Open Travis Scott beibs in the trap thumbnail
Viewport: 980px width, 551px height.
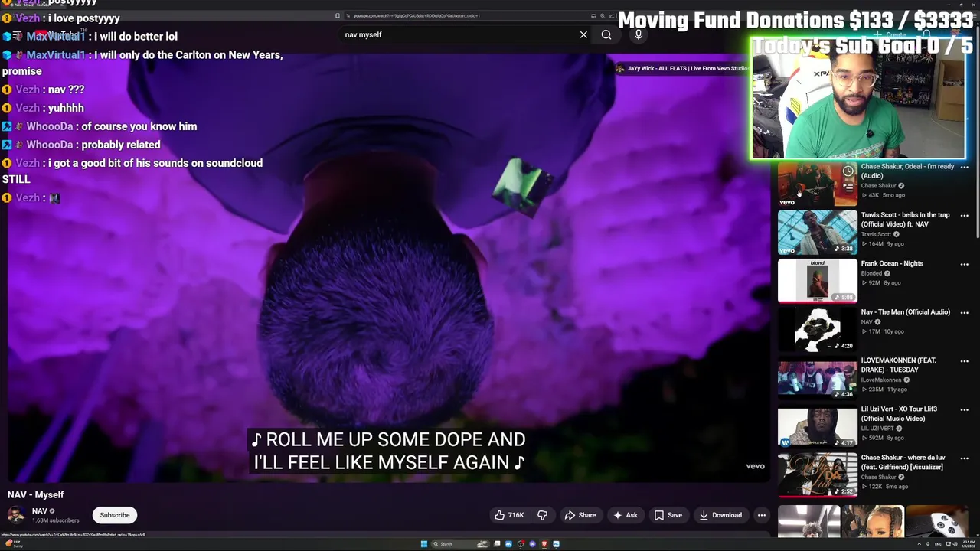pyautogui.click(x=818, y=232)
